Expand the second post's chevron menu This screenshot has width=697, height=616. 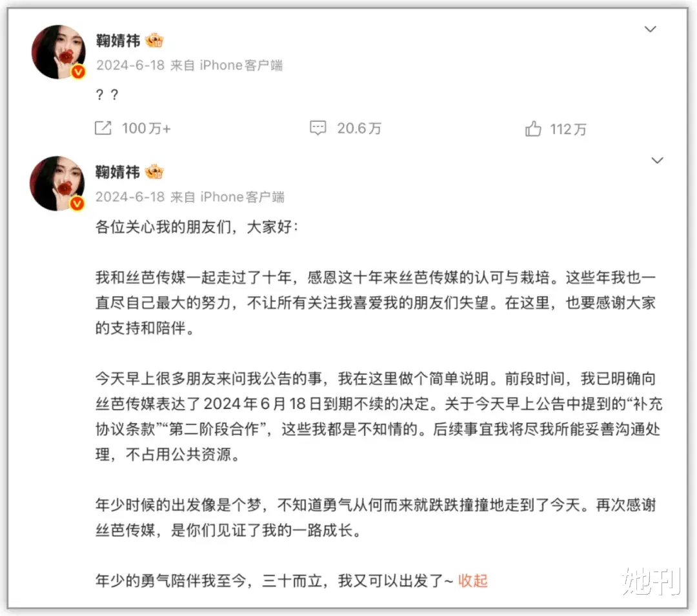[x=658, y=161]
